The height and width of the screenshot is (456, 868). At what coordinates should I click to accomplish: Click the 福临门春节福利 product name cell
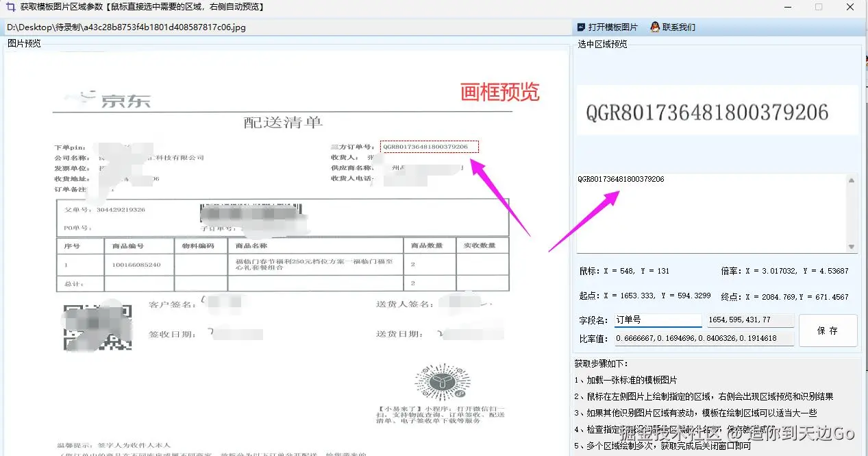[314, 265]
